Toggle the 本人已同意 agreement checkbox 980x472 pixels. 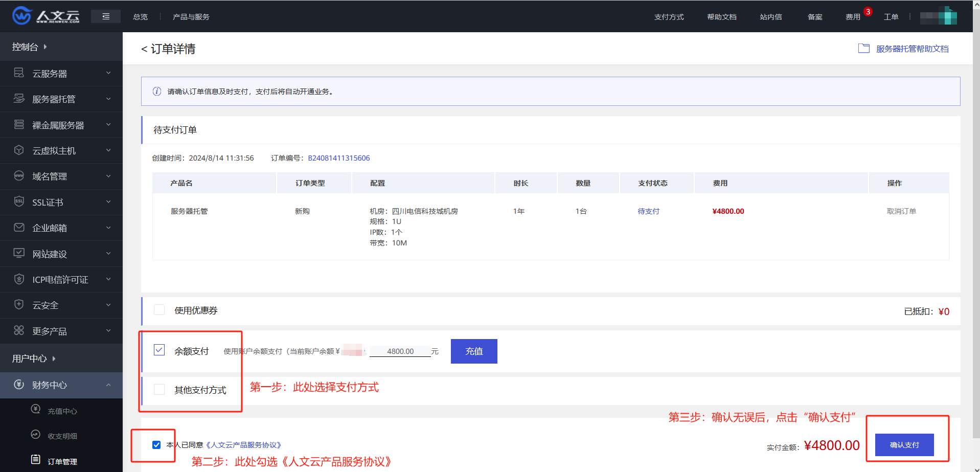click(x=156, y=445)
